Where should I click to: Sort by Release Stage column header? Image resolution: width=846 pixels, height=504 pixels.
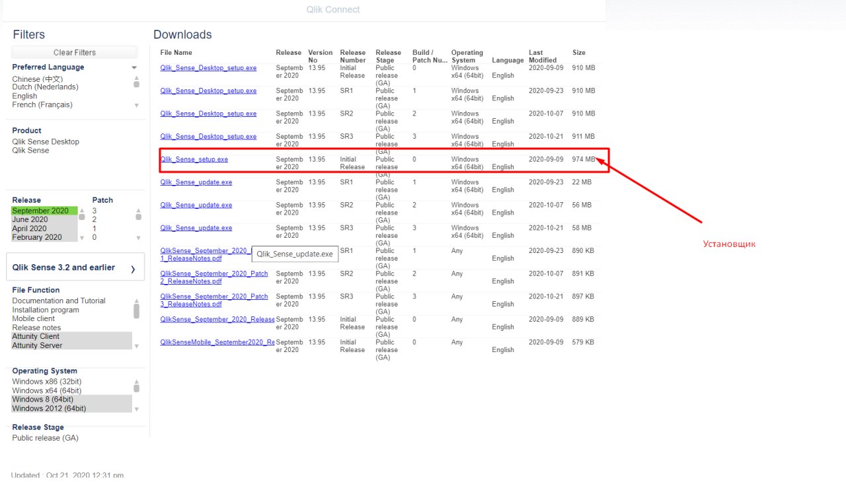pyautogui.click(x=389, y=56)
